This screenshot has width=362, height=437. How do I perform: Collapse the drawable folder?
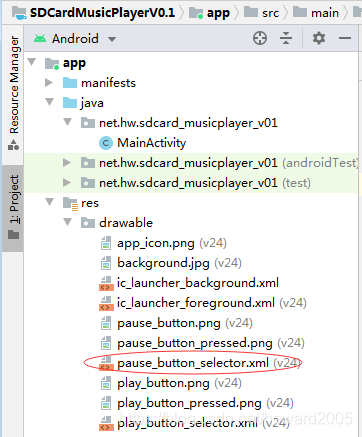[x=68, y=222]
